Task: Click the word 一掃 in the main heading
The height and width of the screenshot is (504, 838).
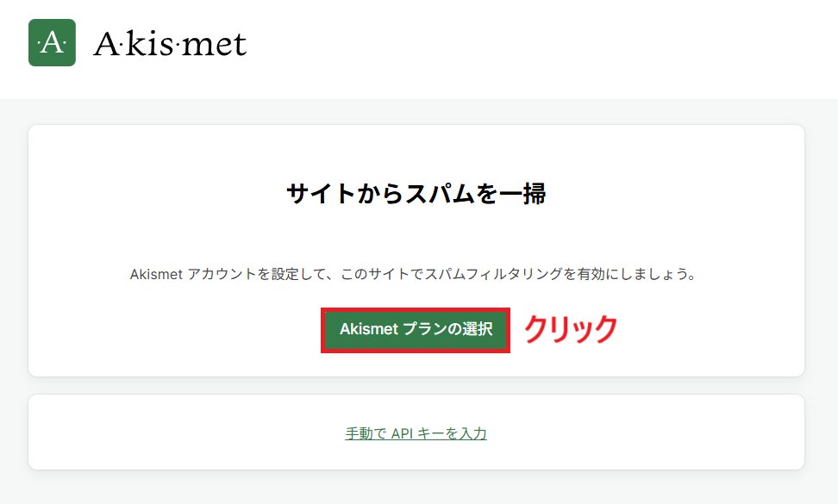Action: pyautogui.click(x=523, y=194)
